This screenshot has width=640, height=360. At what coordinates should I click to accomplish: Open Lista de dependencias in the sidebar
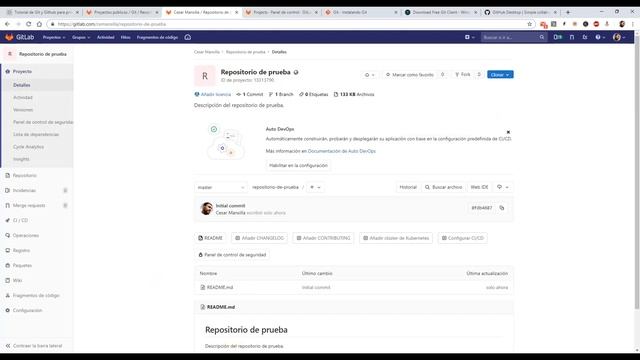36,134
